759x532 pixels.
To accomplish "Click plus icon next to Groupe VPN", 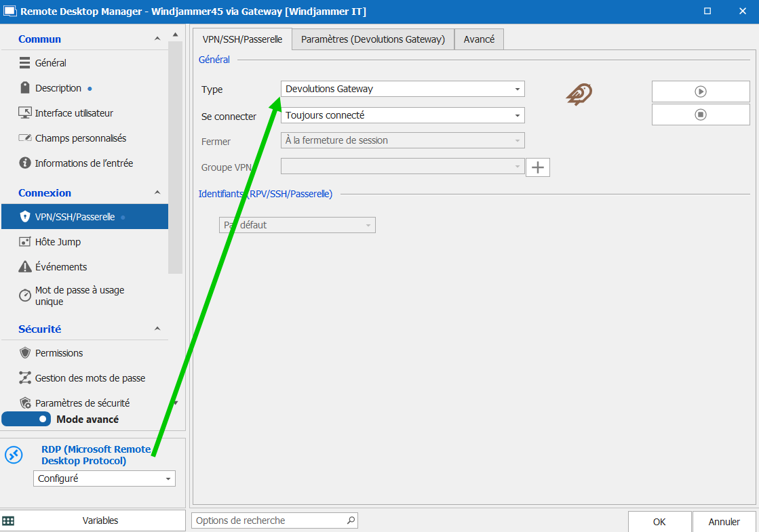I will pyautogui.click(x=538, y=167).
